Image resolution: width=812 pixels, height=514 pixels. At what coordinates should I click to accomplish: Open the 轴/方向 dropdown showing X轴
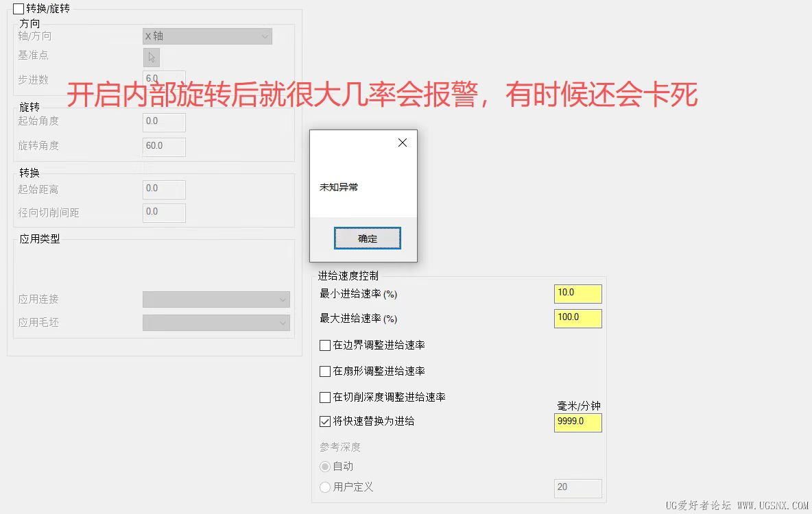click(x=207, y=36)
